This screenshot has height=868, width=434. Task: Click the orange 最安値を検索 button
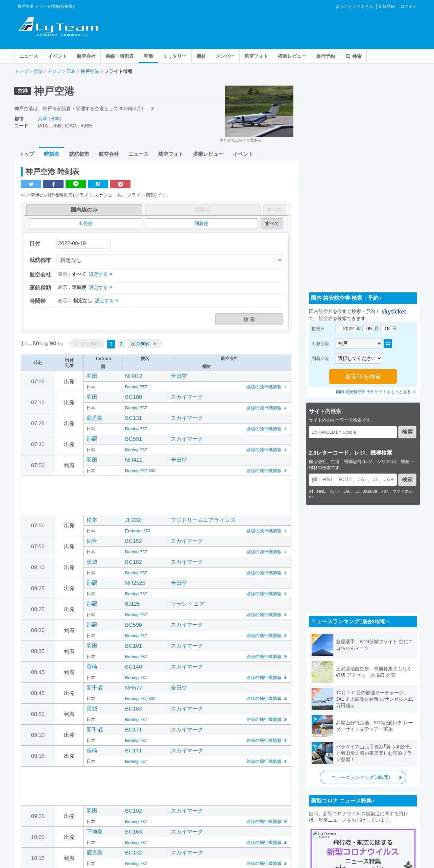[x=363, y=376]
